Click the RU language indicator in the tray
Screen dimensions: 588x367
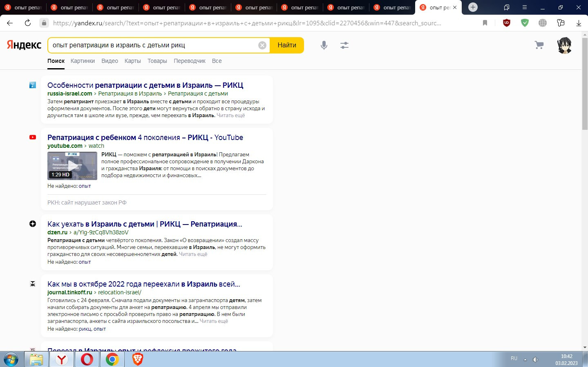pyautogui.click(x=514, y=358)
